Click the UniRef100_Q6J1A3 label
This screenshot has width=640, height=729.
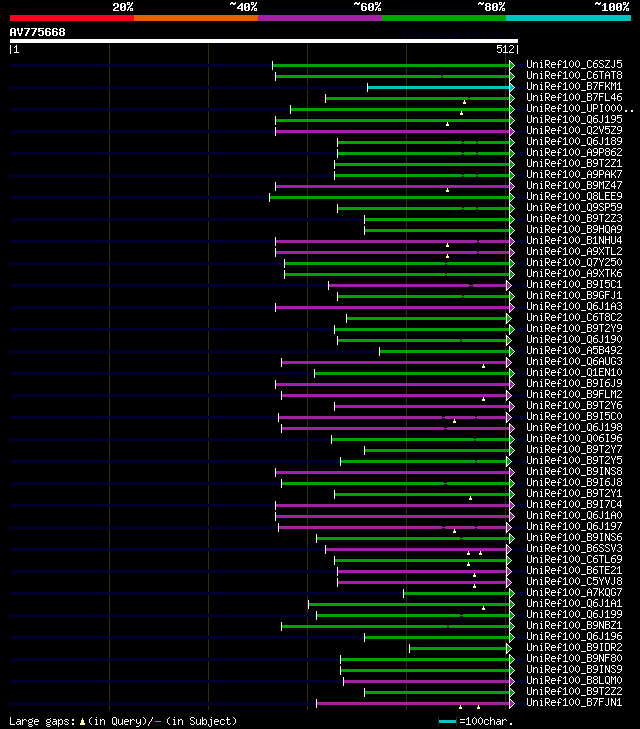point(574,306)
